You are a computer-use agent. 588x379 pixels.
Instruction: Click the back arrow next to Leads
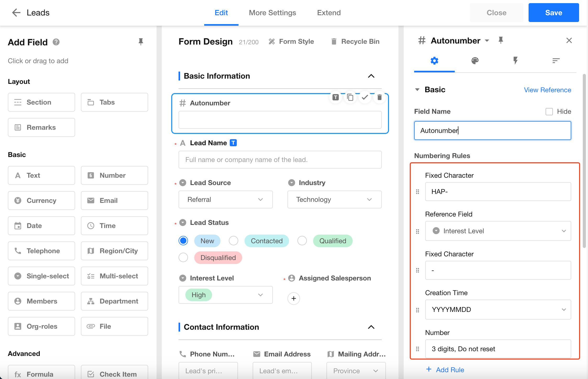[16, 13]
